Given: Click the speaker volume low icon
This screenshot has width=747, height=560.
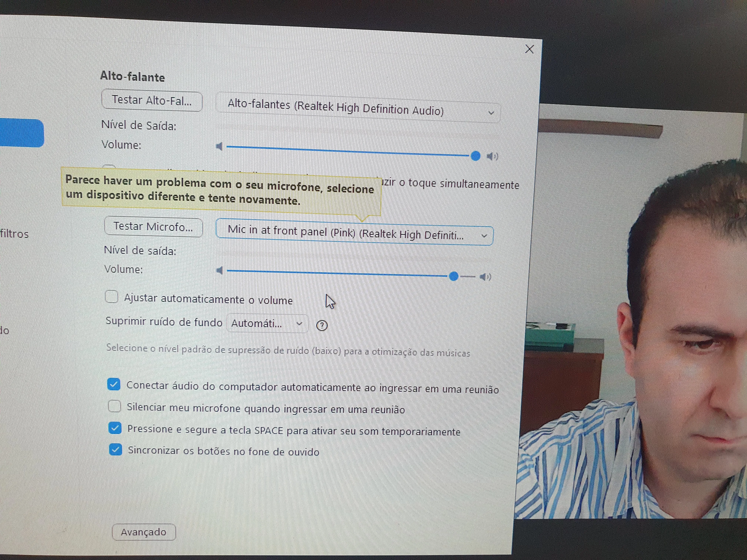Looking at the screenshot, I should [x=219, y=146].
